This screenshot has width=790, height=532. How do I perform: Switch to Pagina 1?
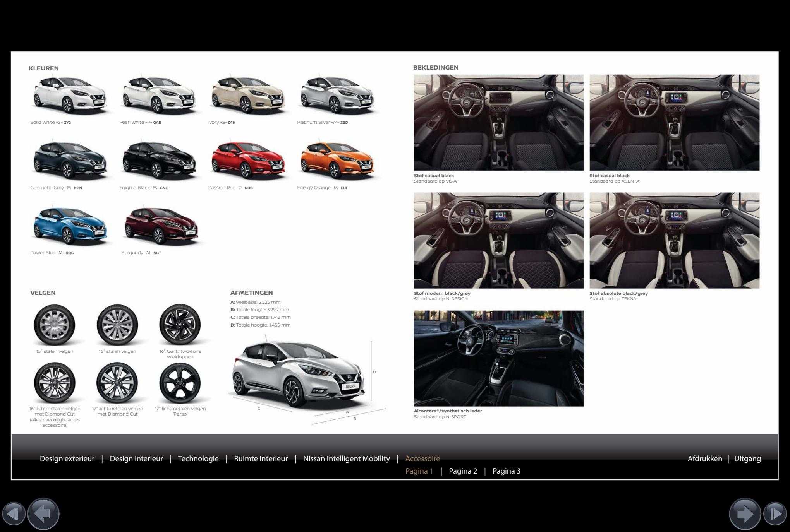point(419,471)
